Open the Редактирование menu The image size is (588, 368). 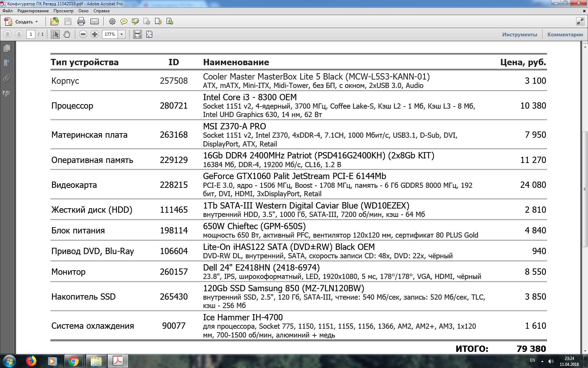pyautogui.click(x=33, y=11)
